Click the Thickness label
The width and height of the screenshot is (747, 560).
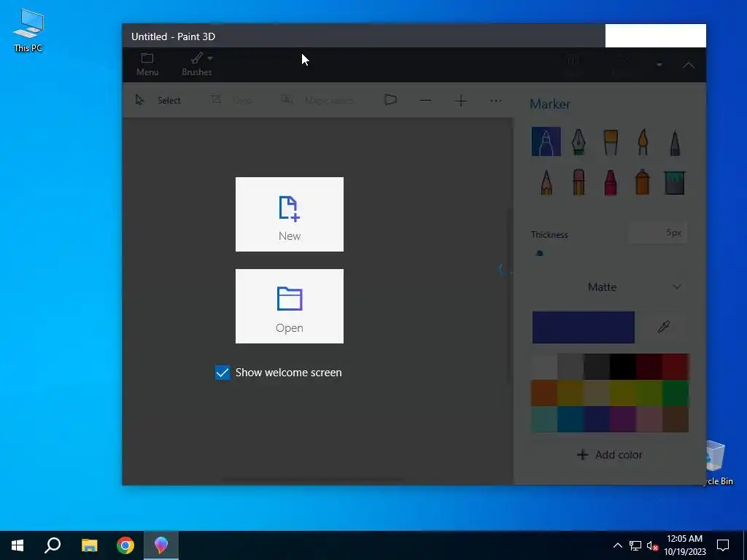(549, 235)
